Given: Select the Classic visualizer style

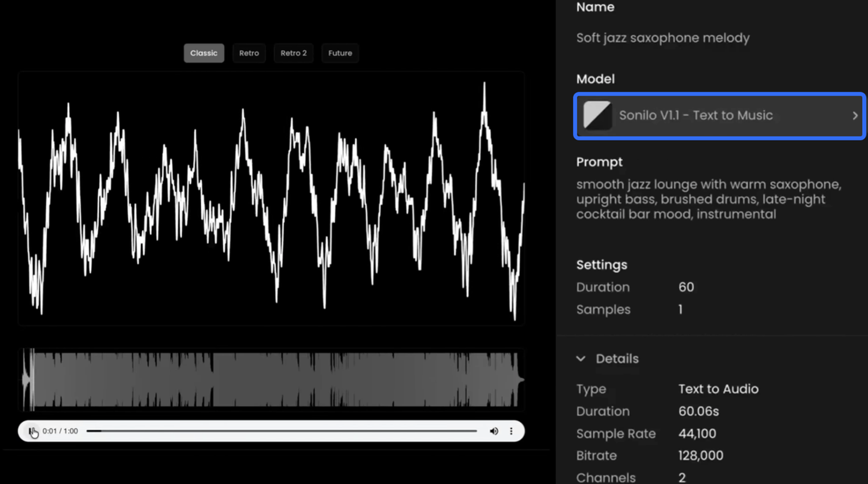Looking at the screenshot, I should click(x=203, y=53).
